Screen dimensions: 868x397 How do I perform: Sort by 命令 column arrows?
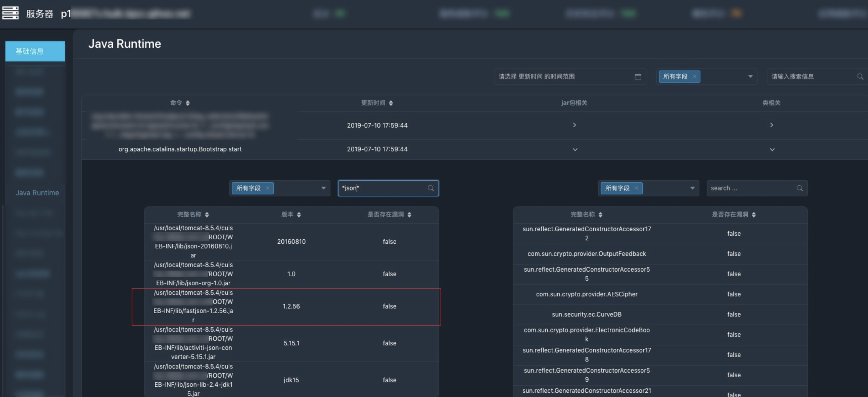click(x=188, y=103)
